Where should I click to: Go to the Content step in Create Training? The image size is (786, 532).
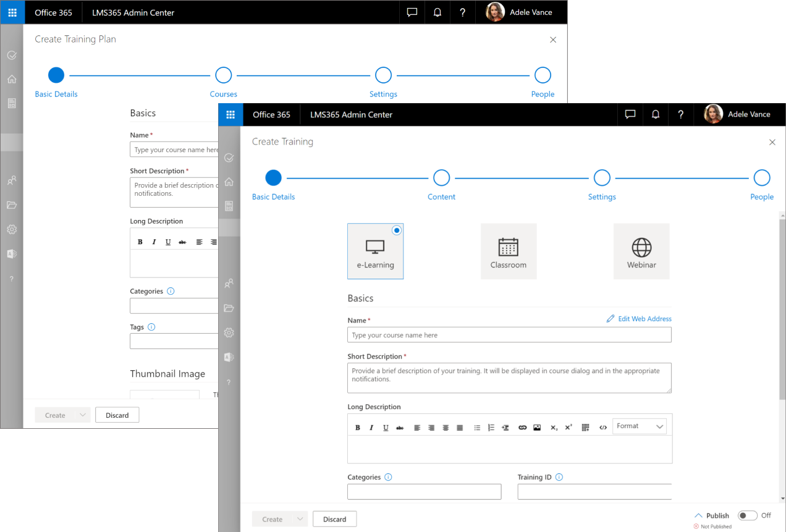pos(441,178)
